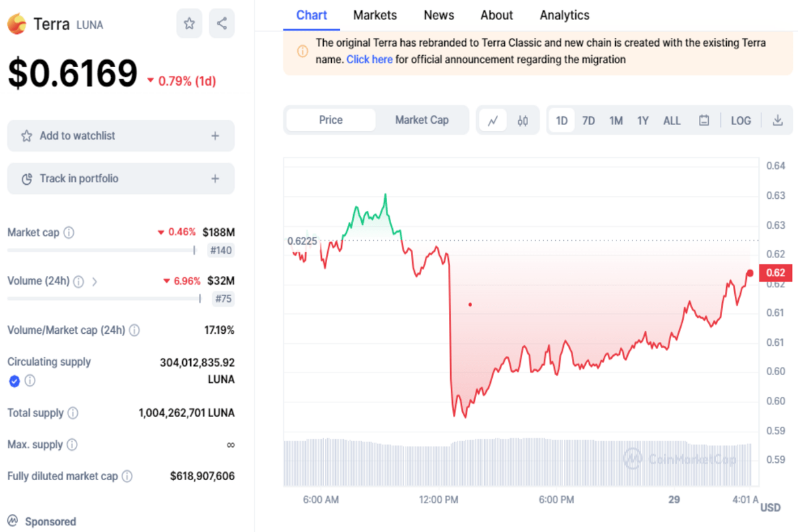Viewport: 798px width, 532px height.
Task: Click the 7D time range option
Action: pyautogui.click(x=588, y=120)
